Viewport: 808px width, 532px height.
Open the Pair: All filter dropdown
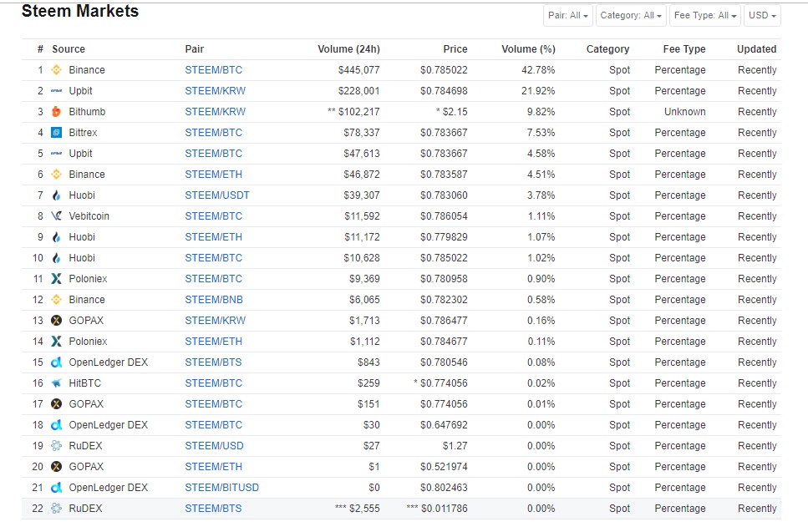coord(568,15)
